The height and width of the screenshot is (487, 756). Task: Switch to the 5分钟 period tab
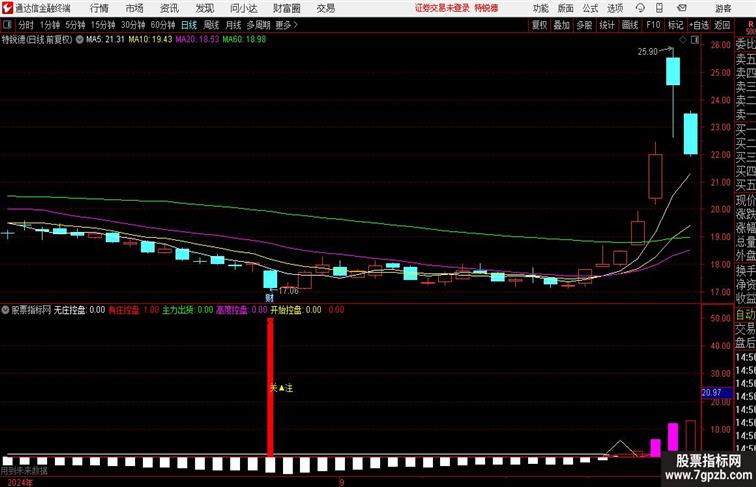[x=75, y=25]
